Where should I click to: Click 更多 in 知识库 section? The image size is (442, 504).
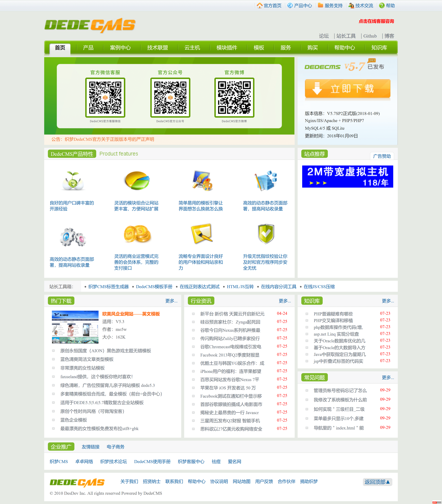(388, 301)
